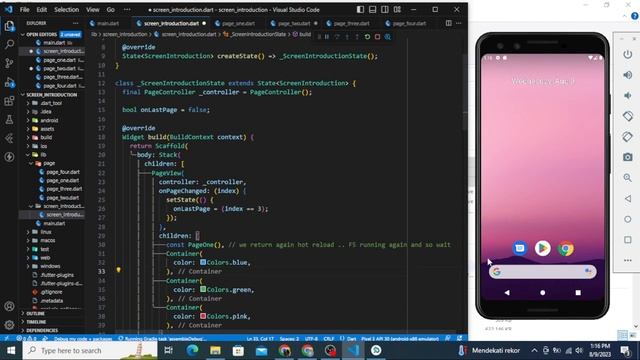
Task: Open the Source Control view
Action: (9, 63)
